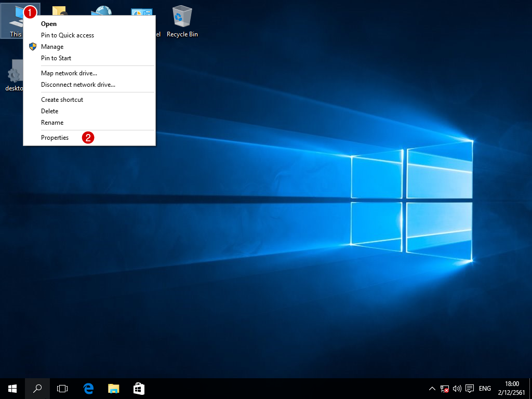
Task: Open File Explorer from the taskbar
Action: click(x=113, y=388)
